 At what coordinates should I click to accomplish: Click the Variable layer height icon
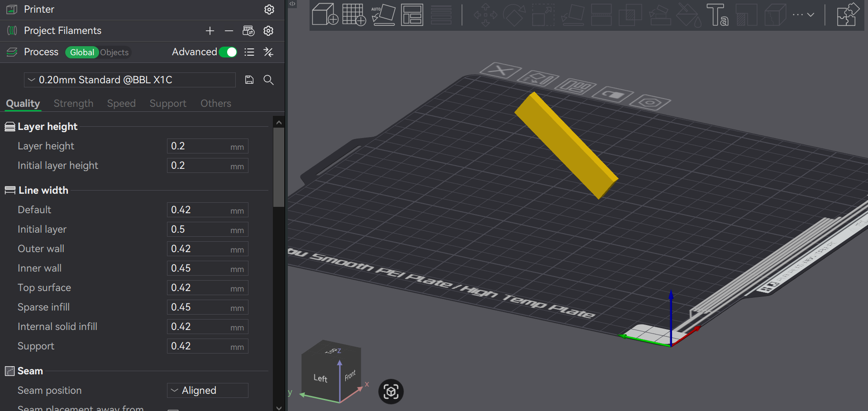pos(441,14)
